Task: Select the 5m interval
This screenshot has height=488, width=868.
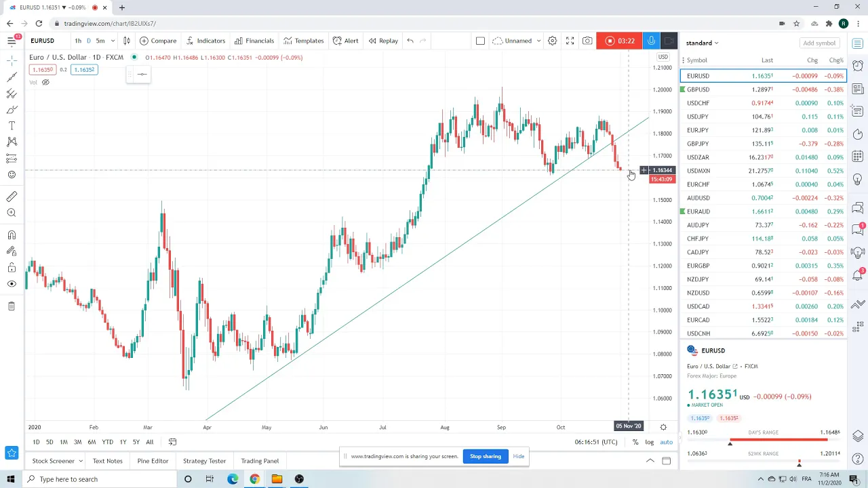Action: click(x=100, y=41)
